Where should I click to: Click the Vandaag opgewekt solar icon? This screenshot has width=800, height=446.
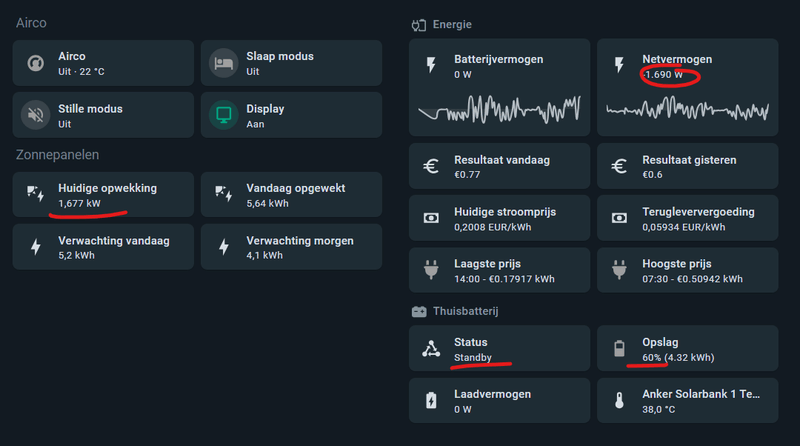223,193
